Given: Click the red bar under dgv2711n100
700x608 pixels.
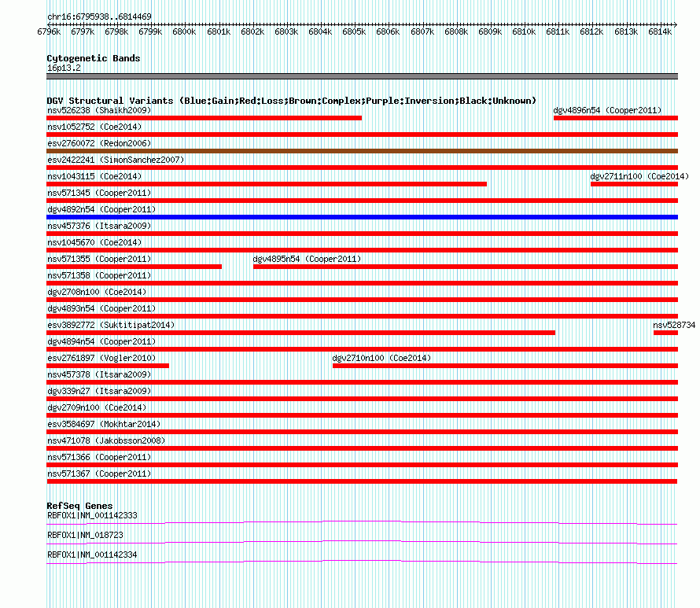Looking at the screenshot, I should pos(635,184).
